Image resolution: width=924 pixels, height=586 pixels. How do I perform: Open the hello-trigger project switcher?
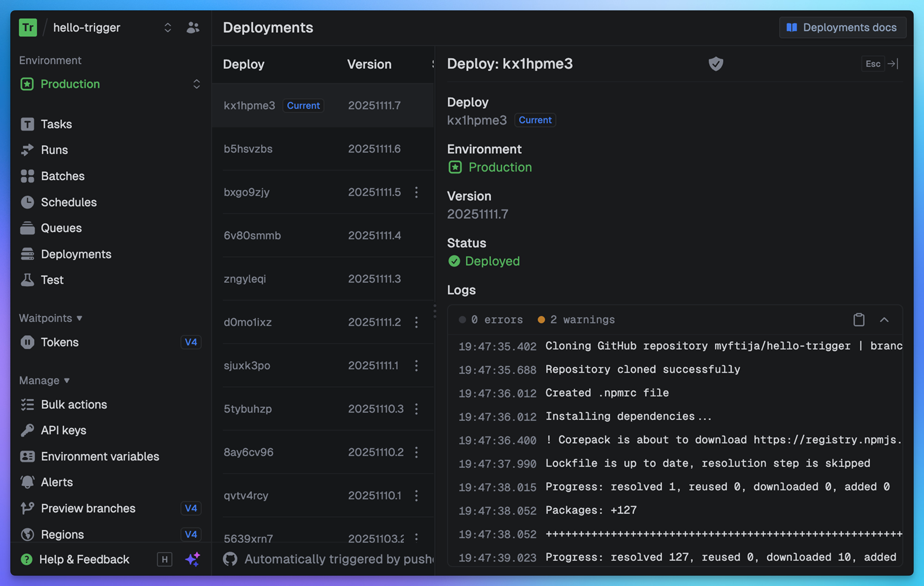point(167,28)
